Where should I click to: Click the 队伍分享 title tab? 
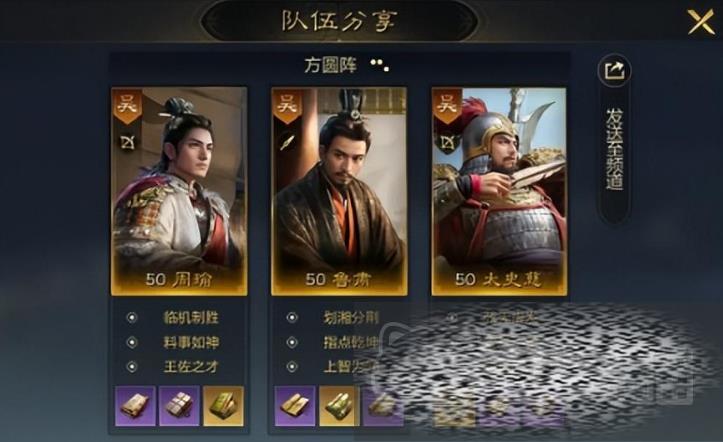click(339, 21)
